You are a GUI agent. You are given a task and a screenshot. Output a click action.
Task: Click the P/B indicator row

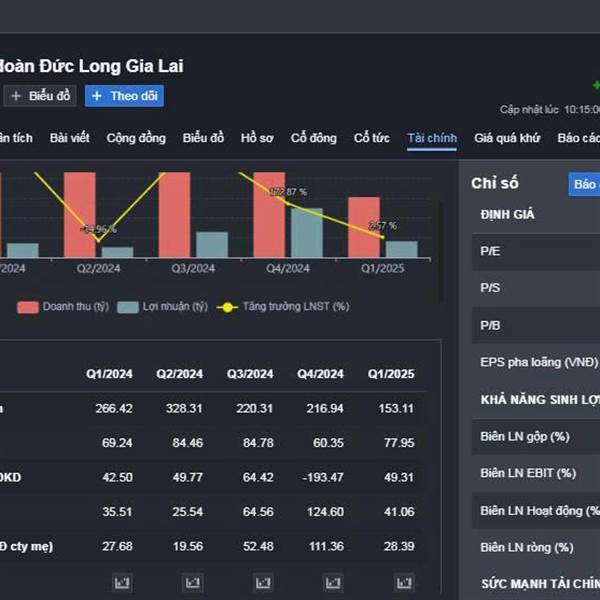pos(536,325)
